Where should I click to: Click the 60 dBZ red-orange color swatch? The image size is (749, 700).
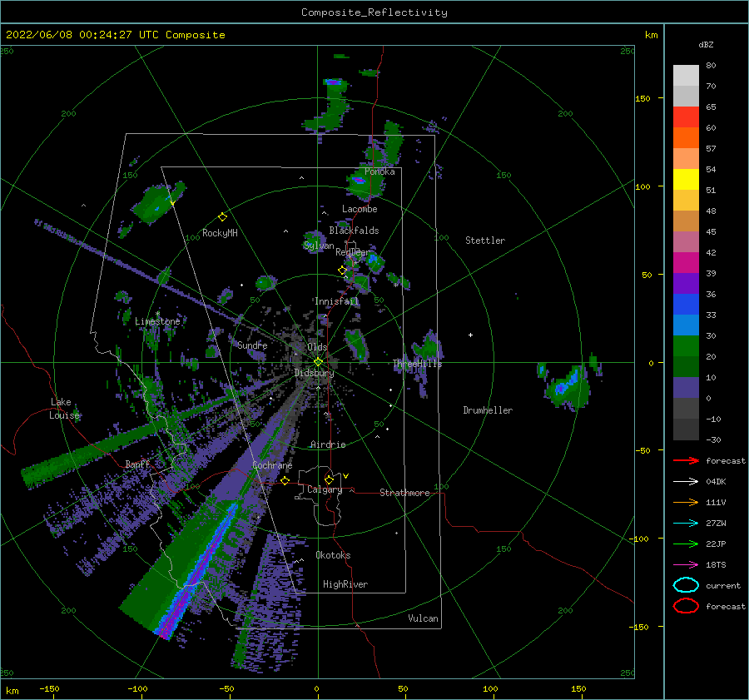click(686, 117)
